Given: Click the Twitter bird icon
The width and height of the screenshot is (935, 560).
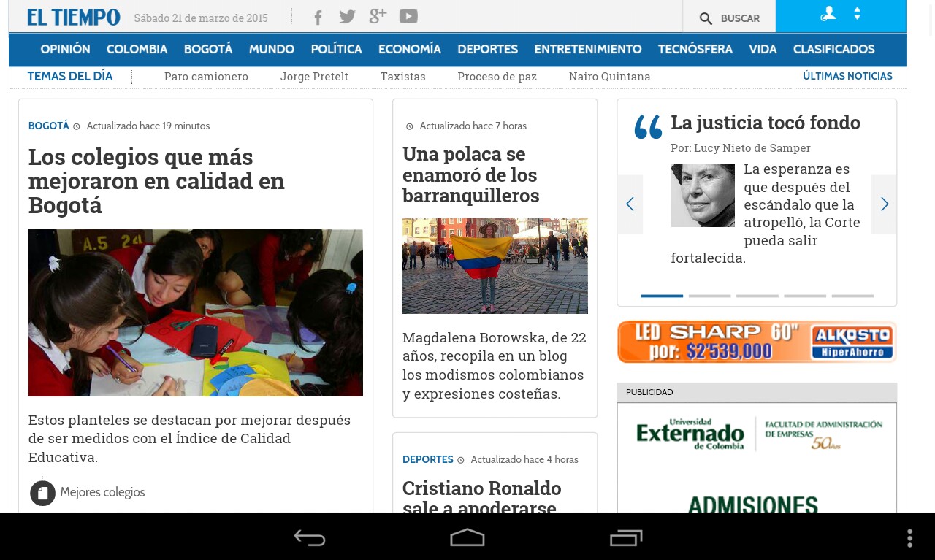Looking at the screenshot, I should point(348,17).
